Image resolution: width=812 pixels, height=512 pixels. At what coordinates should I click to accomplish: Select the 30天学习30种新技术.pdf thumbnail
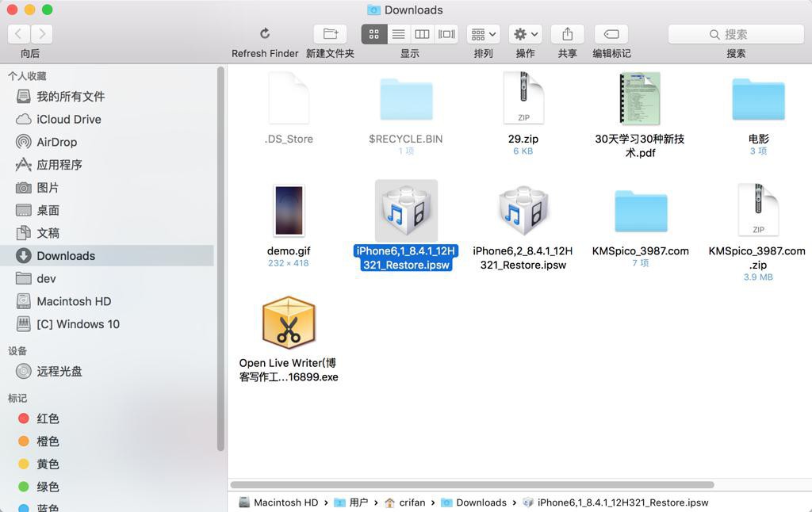[x=640, y=98]
